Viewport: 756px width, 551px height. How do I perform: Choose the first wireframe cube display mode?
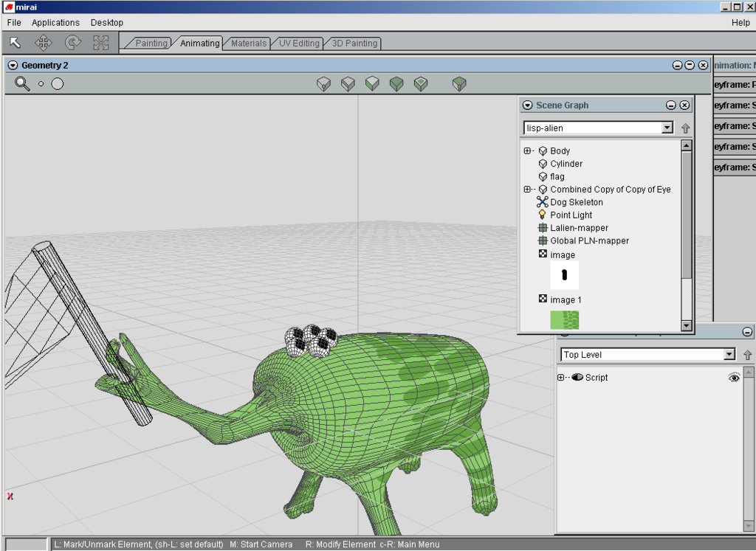[x=323, y=84]
